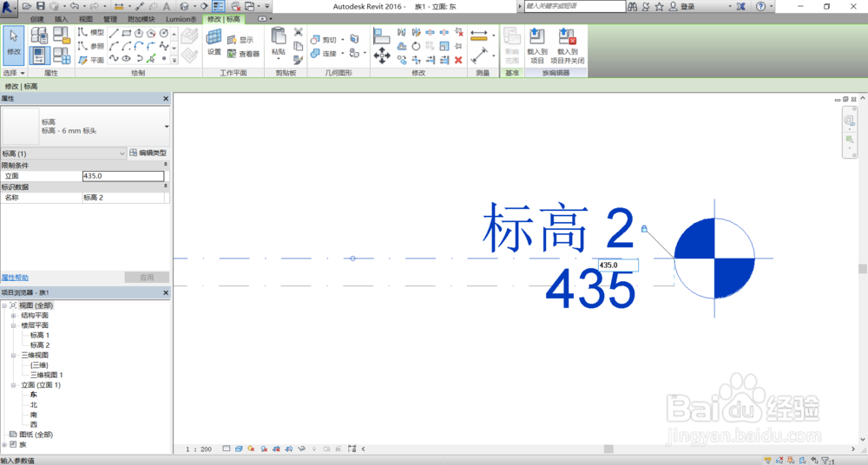Collapse the 三维视图 tree node
The width and height of the screenshot is (868, 465).
[x=13, y=356]
